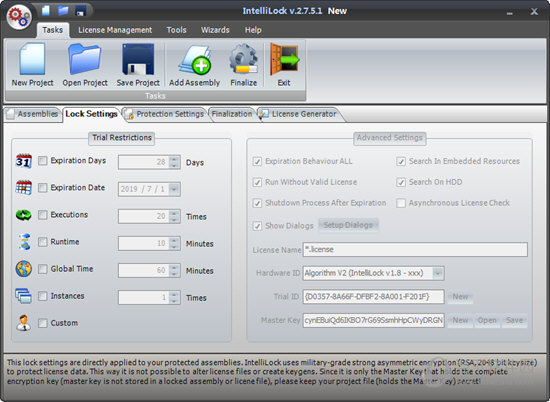
Task: Toggle Shutdown Process After Expiration checkbox
Action: [257, 203]
